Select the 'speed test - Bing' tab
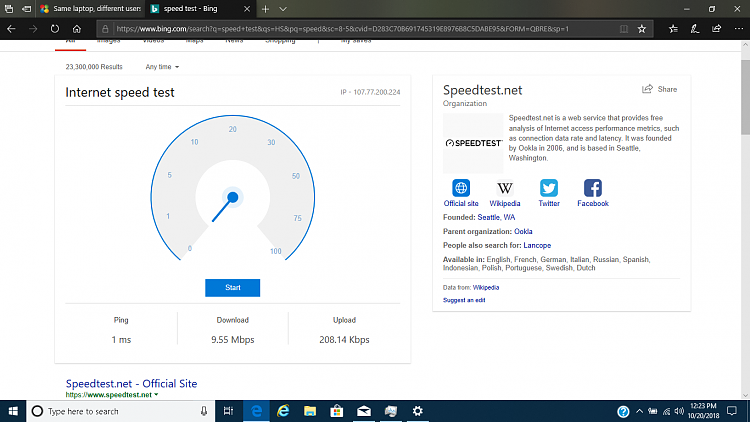 pos(191,9)
